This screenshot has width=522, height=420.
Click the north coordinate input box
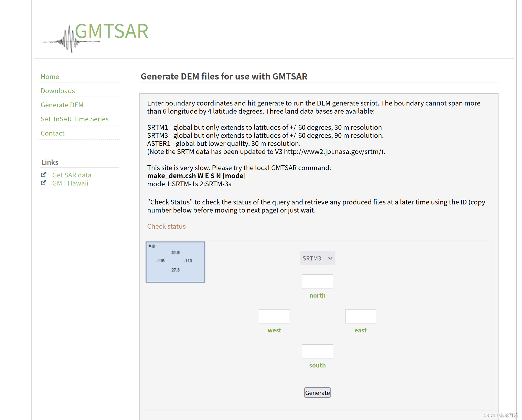click(317, 281)
